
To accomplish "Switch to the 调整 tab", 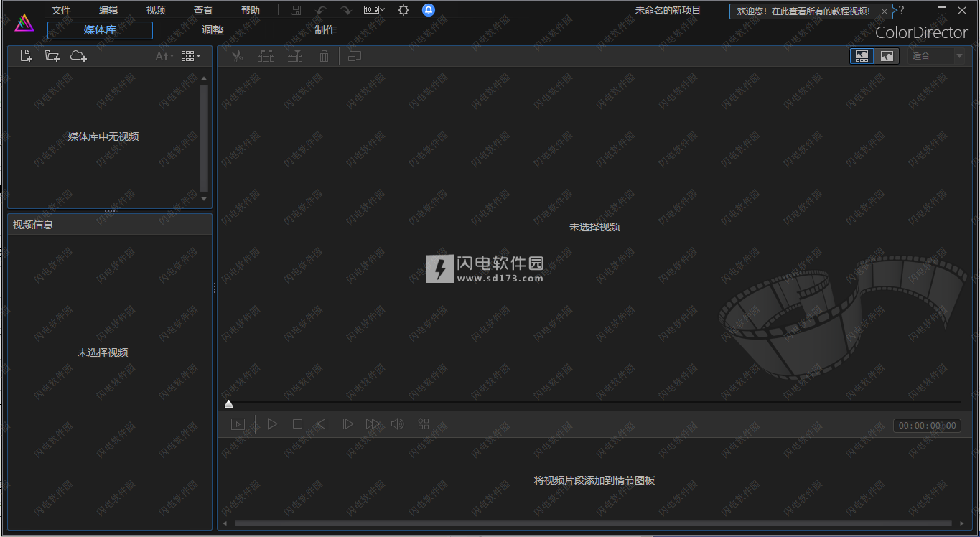I will coord(213,30).
